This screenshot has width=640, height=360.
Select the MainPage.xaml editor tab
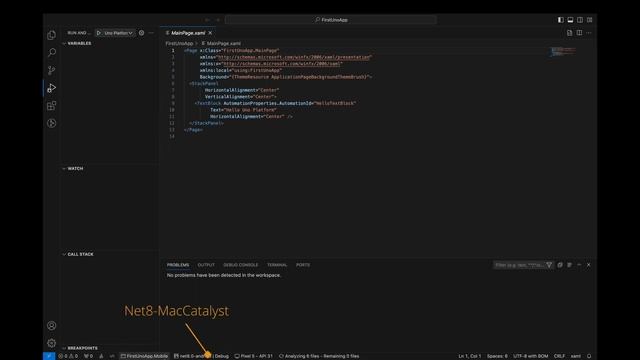click(x=188, y=33)
